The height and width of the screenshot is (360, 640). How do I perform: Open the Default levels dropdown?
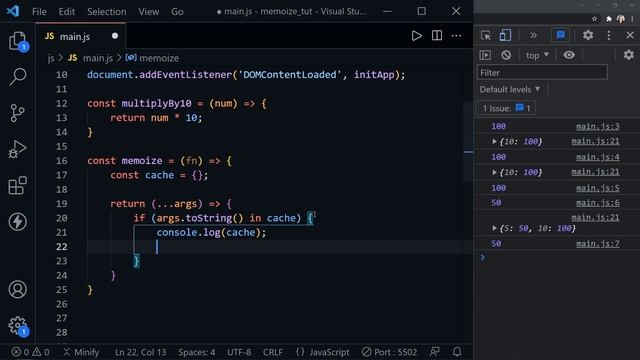point(509,89)
